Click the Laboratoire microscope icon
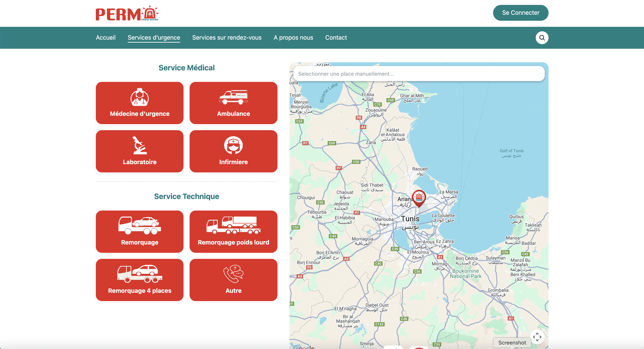Viewport: 644px width, 349px height. pos(140,145)
